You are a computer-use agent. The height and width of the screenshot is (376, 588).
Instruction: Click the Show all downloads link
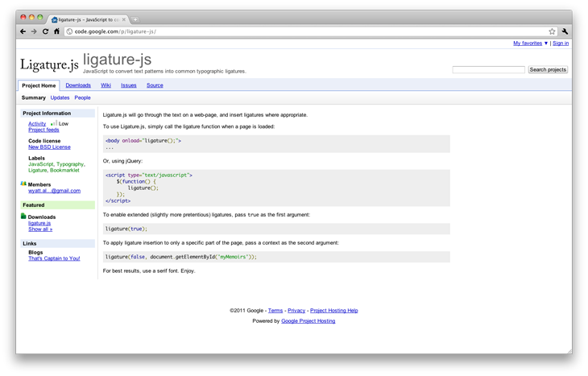click(40, 229)
